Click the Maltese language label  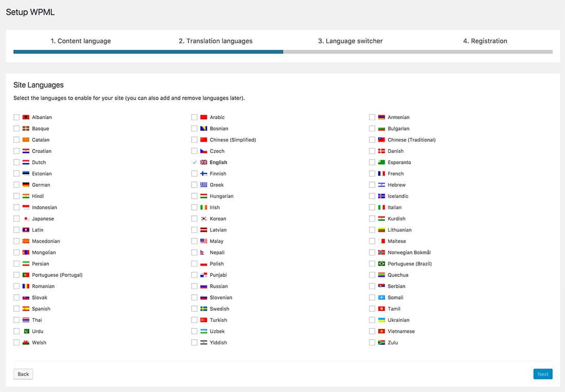(397, 241)
